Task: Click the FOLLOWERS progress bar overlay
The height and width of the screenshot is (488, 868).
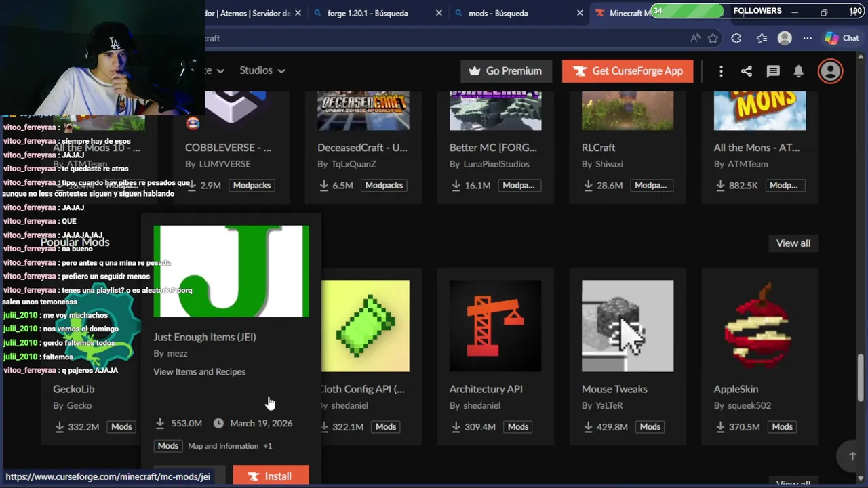Action: (x=756, y=11)
